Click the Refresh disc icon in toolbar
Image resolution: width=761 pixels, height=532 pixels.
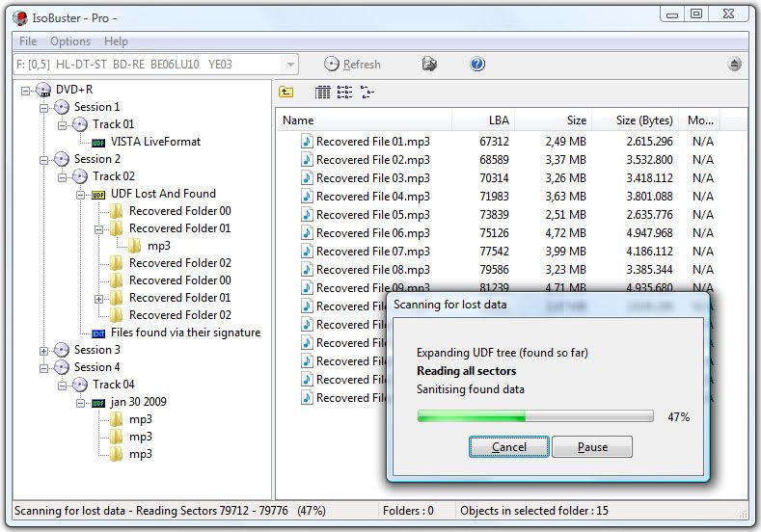[x=332, y=65]
